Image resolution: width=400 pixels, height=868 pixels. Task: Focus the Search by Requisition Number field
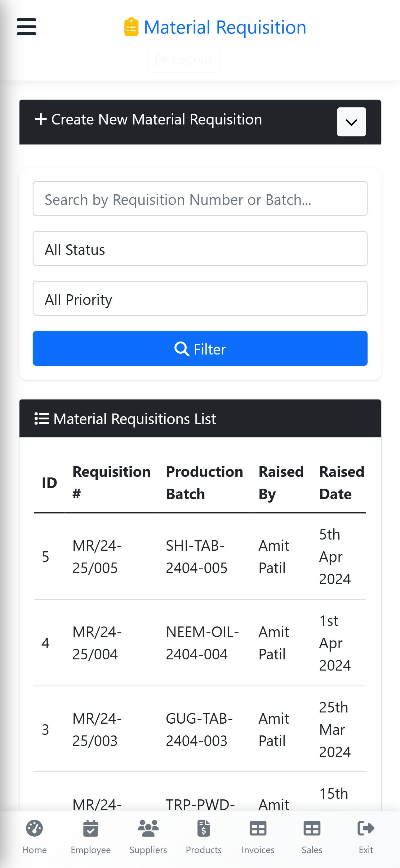click(200, 199)
